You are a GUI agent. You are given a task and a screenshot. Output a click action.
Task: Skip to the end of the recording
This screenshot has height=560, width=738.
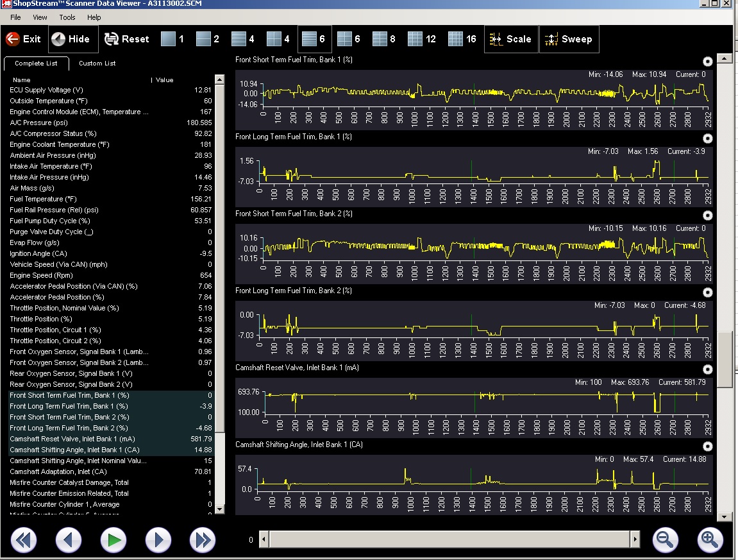203,541
